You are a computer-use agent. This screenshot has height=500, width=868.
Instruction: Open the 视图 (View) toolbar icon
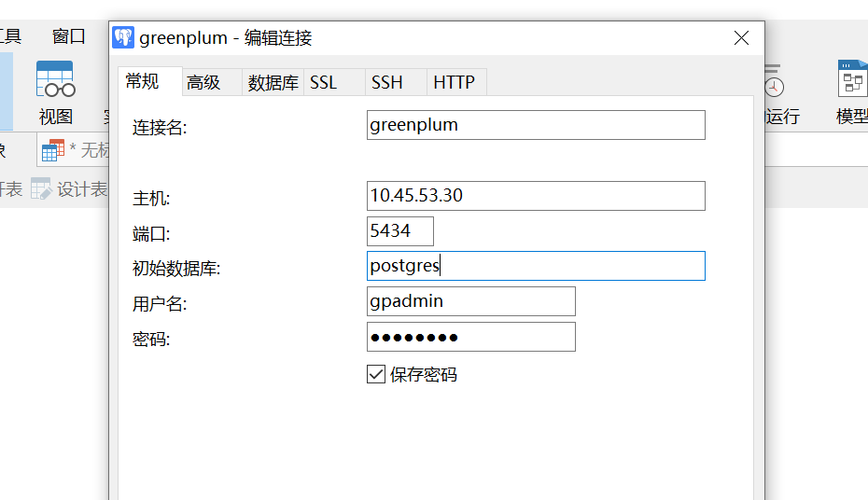[55, 79]
